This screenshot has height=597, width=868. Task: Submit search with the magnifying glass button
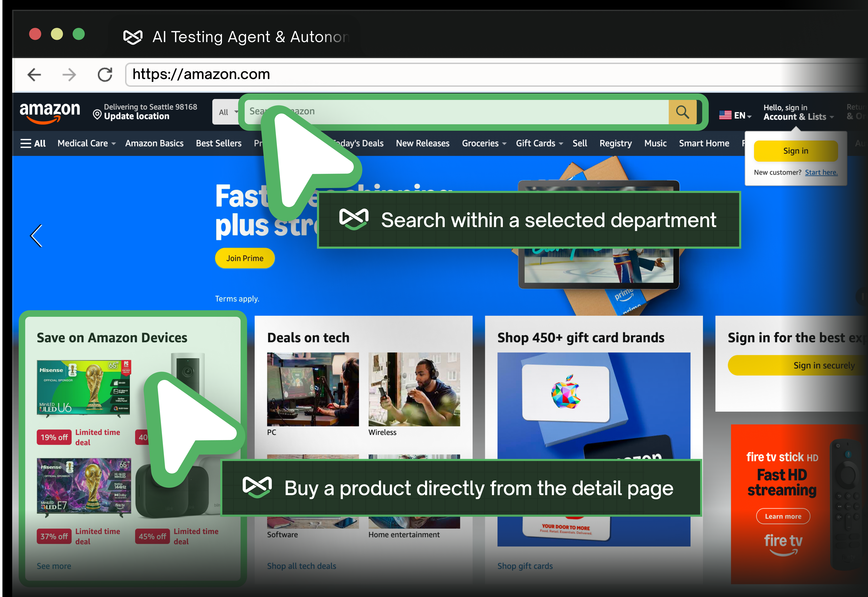click(682, 111)
